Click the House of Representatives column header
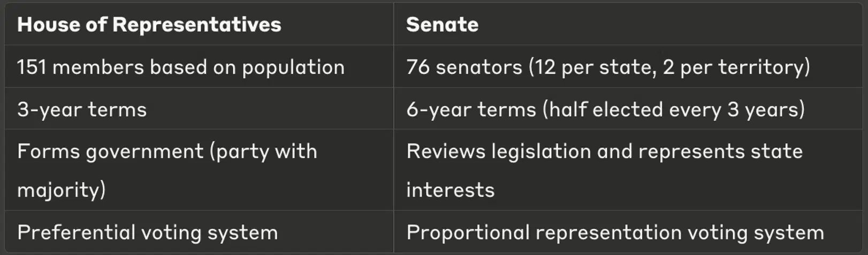This screenshot has width=868, height=255. [x=199, y=24]
